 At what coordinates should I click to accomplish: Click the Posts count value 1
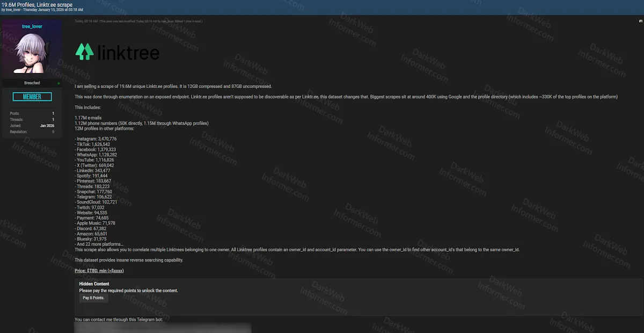point(53,113)
